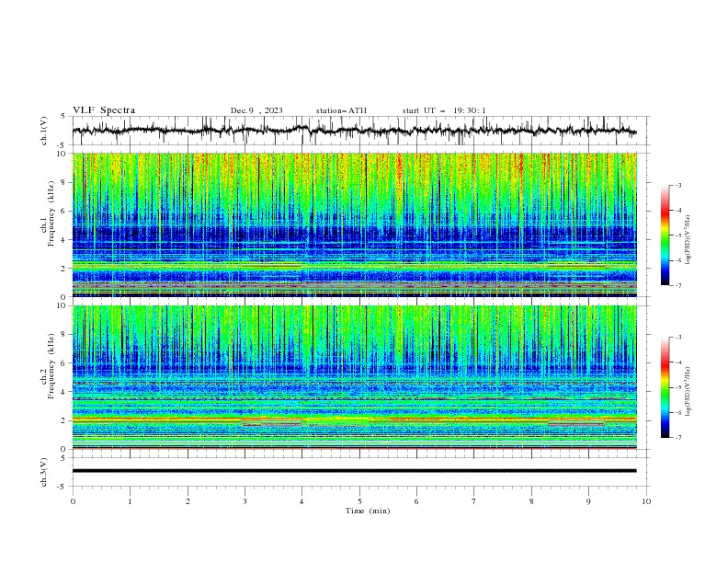
Task: Click the ch.1 frequency axis "6" tick label
Action: [64, 211]
